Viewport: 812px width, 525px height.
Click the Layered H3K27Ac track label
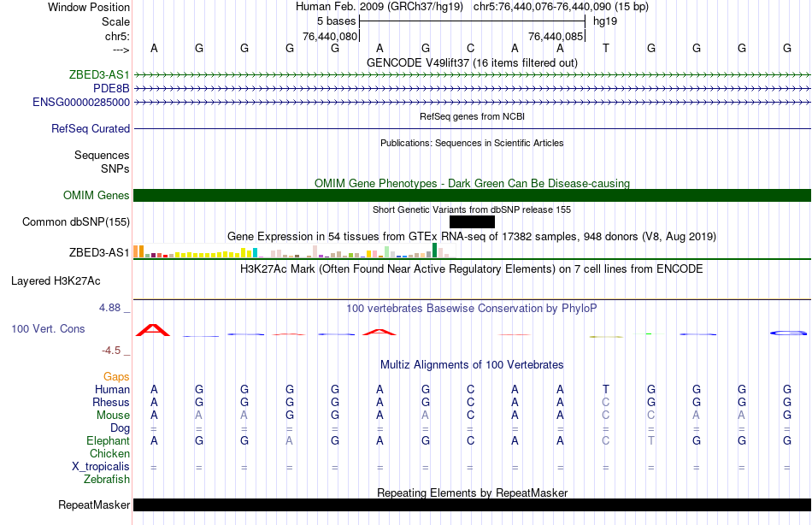coord(56,281)
